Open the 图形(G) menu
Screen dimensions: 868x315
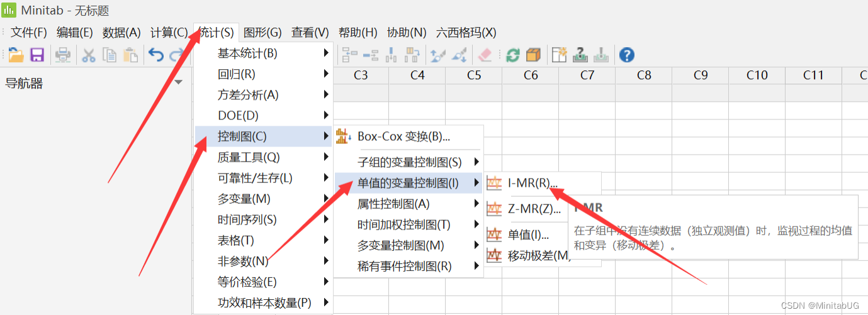(x=262, y=32)
